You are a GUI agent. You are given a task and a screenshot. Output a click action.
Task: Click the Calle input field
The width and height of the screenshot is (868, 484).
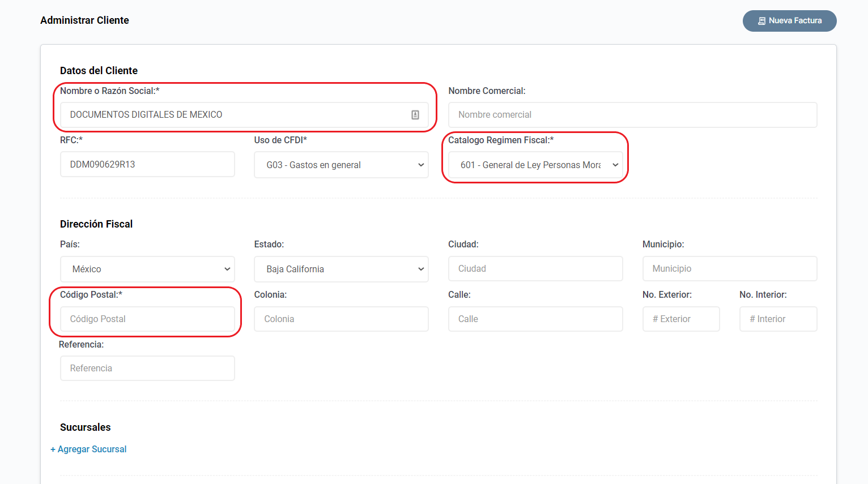coord(535,319)
